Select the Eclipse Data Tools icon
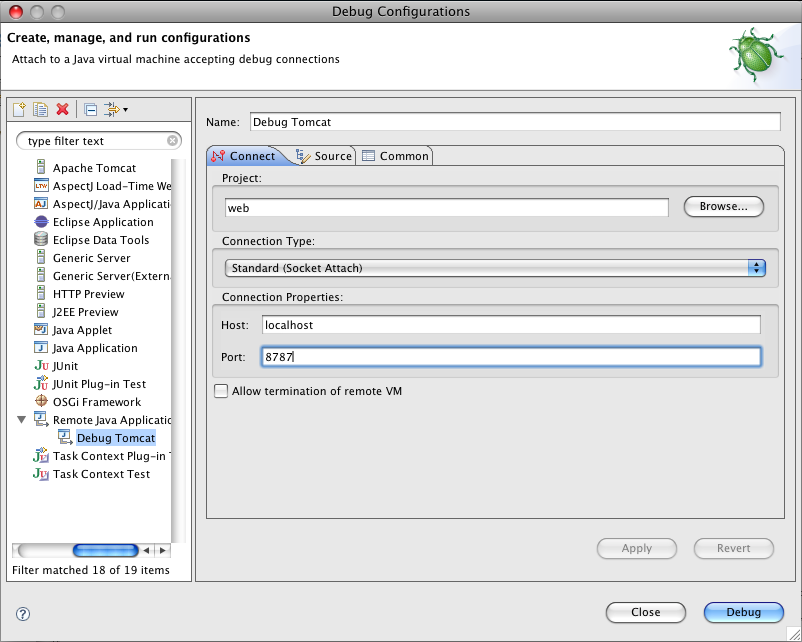The width and height of the screenshot is (802, 642). pyautogui.click(x=41, y=239)
